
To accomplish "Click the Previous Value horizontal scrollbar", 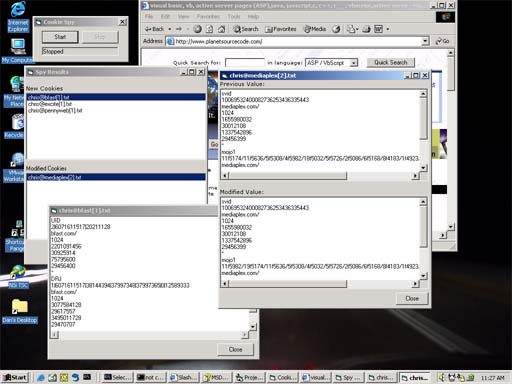I will 320,176.
